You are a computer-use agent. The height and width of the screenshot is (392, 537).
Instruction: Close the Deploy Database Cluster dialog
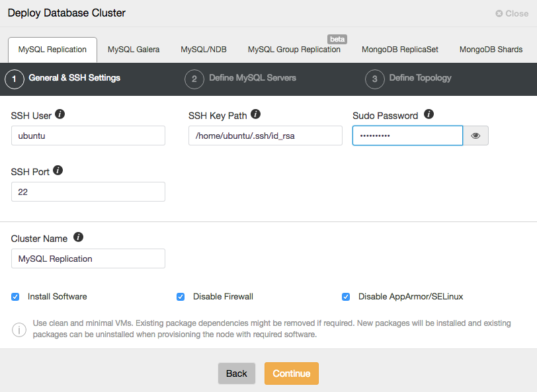pos(512,14)
